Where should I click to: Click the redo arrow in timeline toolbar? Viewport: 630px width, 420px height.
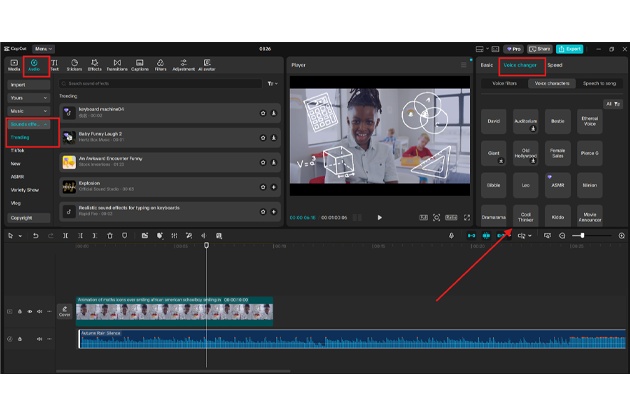(x=51, y=236)
